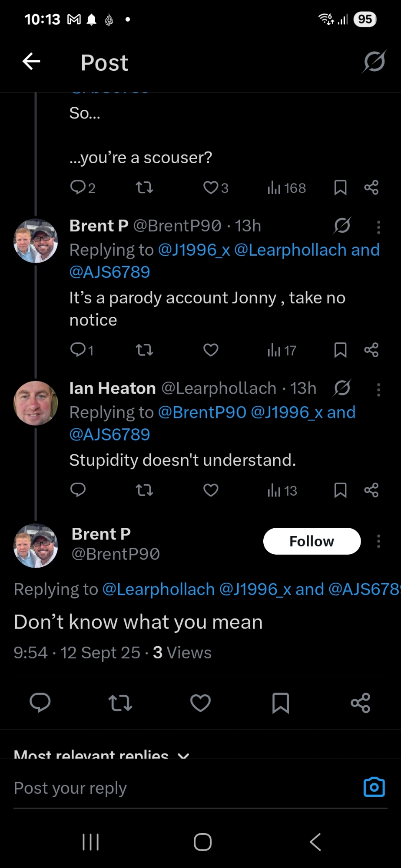Viewport: 401px width, 868px height.
Task: Open more options on Brent P's 13h reply
Action: point(378,227)
